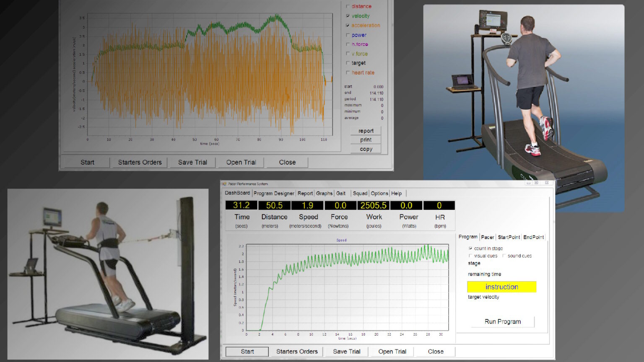Toggle the count in stage checkbox

tap(470, 248)
